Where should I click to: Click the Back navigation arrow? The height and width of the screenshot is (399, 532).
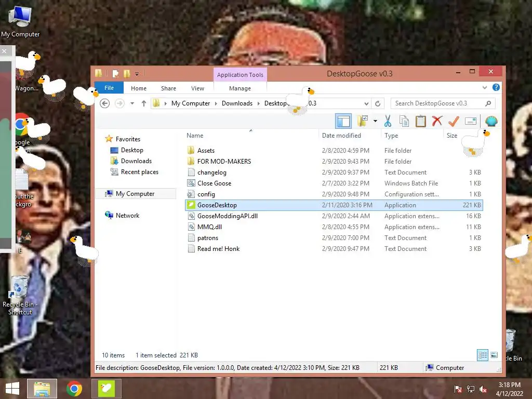105,103
